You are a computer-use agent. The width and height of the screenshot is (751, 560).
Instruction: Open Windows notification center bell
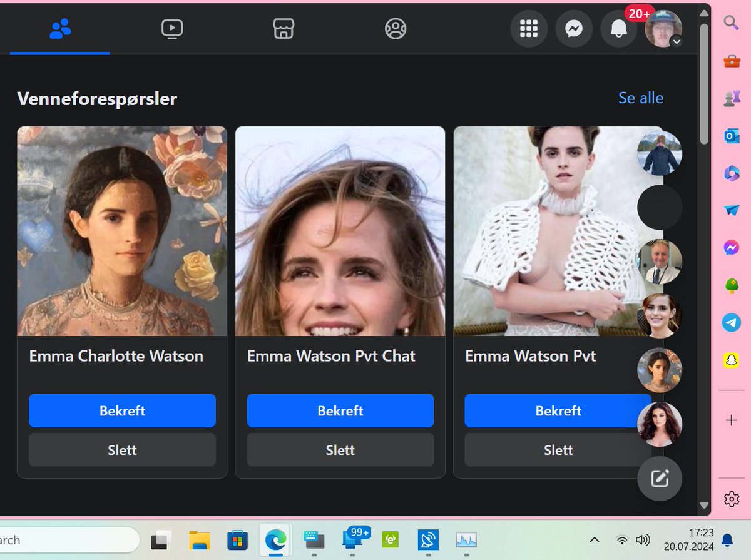[x=727, y=539]
